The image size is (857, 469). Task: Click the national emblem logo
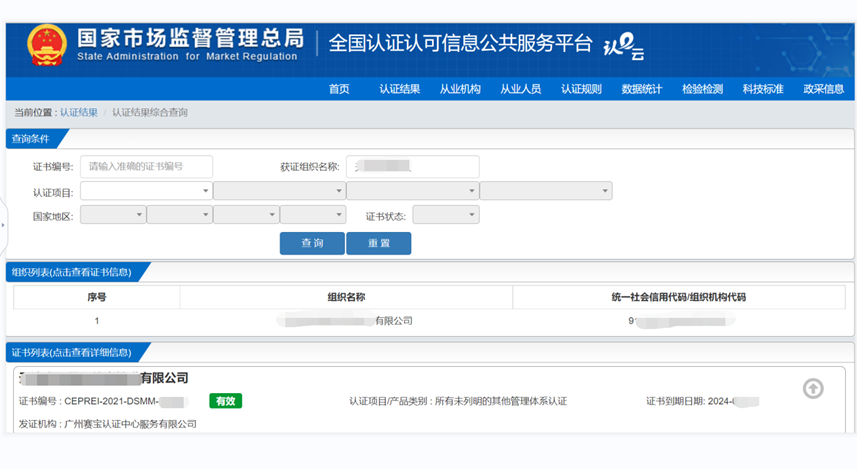click(x=45, y=46)
